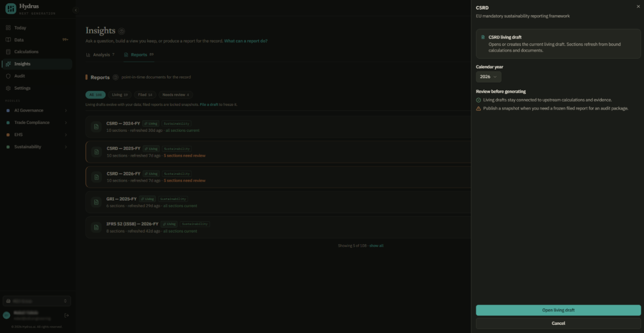Screen dimensions: 644x333
Task: Filter reports by Living
Action: point(120,95)
